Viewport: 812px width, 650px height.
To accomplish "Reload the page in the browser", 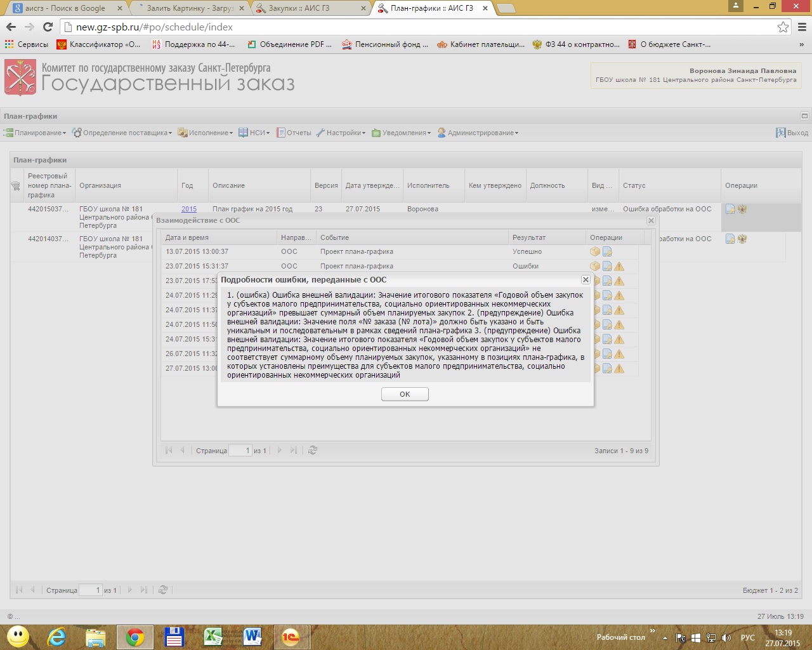I will pos(48,27).
